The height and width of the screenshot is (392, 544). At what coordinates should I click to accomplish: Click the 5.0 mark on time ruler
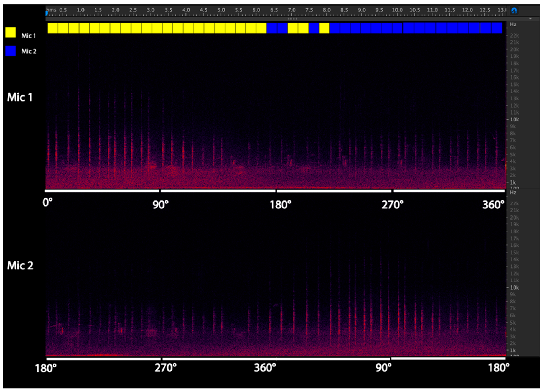tap(221, 10)
